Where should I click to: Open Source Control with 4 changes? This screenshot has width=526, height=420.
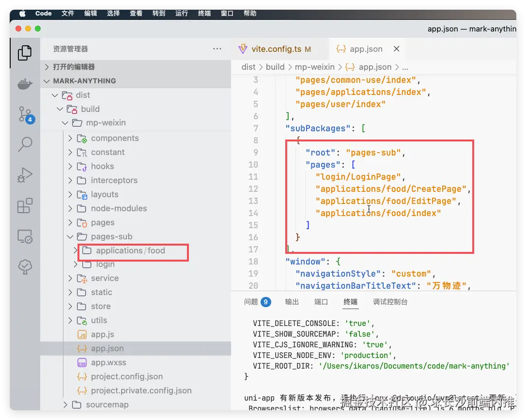pos(26,114)
